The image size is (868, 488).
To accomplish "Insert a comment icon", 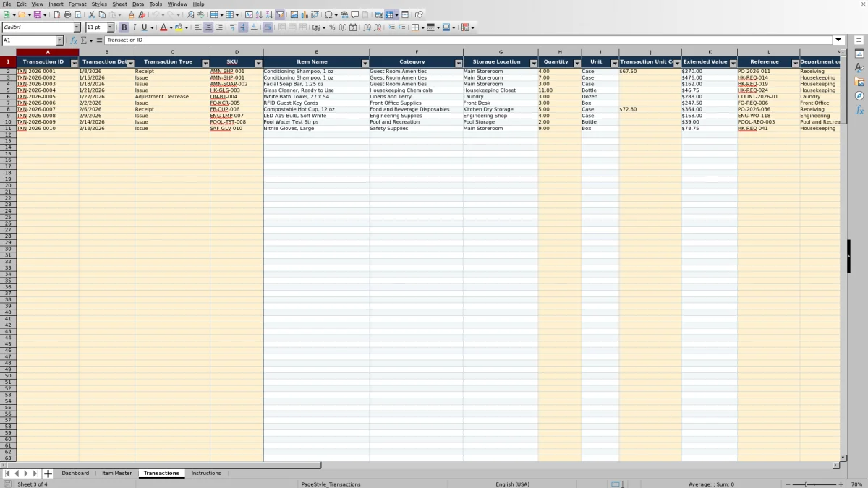I will point(354,14).
